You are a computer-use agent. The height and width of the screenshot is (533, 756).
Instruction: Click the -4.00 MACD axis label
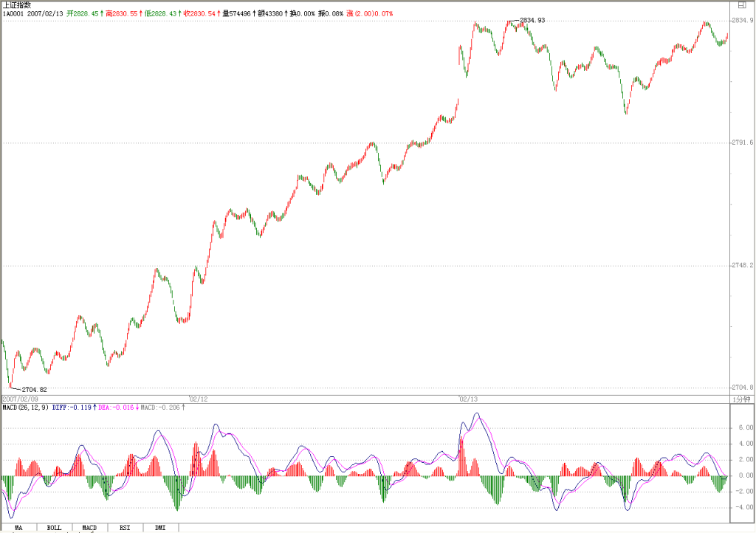pyautogui.click(x=744, y=507)
